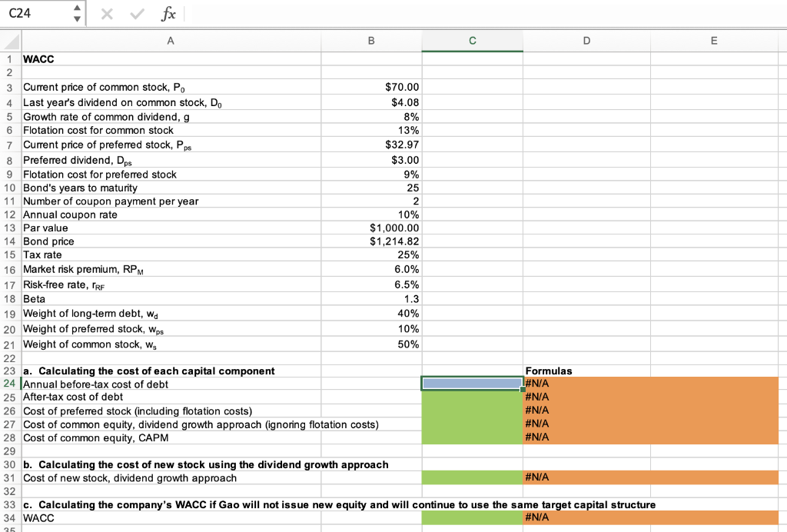Select the cell containing $70.00

[x=371, y=87]
